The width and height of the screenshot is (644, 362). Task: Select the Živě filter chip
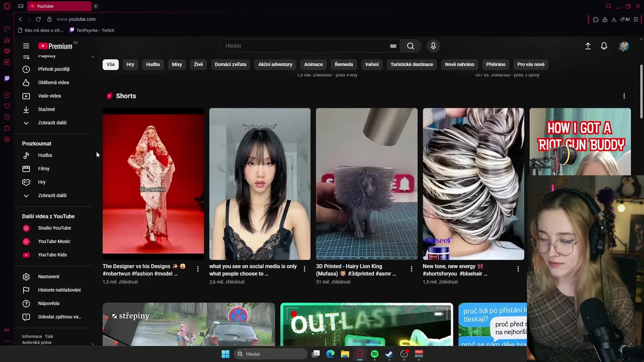click(198, 64)
